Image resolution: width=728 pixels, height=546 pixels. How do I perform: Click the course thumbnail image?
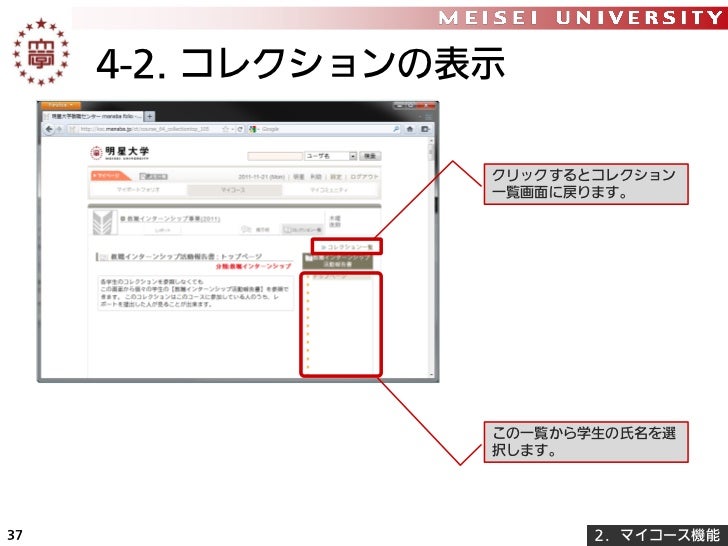click(x=103, y=222)
